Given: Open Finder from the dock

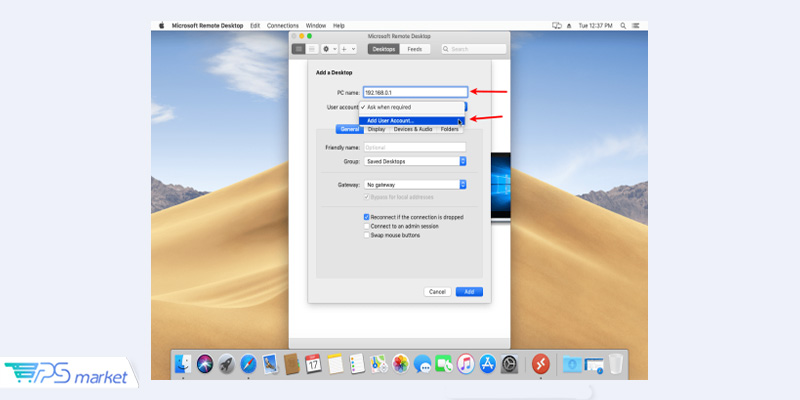Looking at the screenshot, I should pos(183,364).
